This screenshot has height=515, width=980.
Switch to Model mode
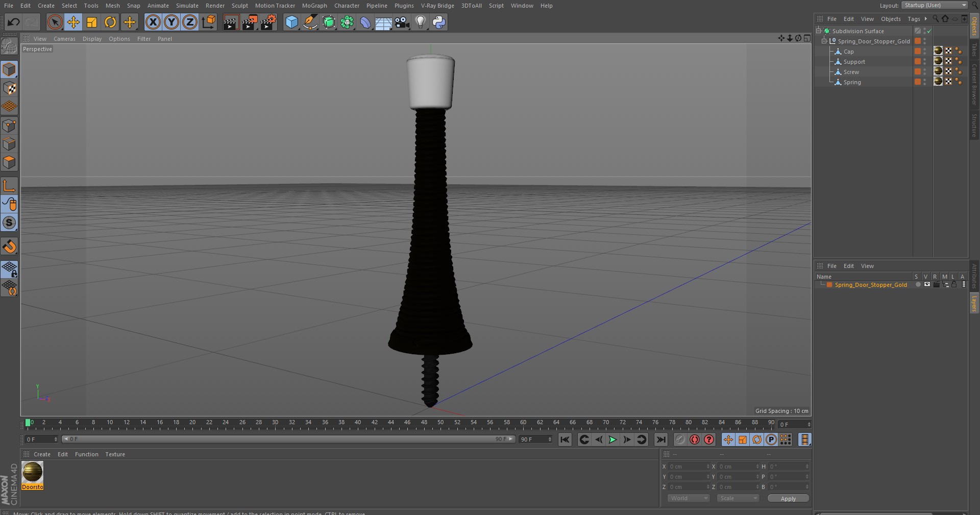(x=9, y=69)
